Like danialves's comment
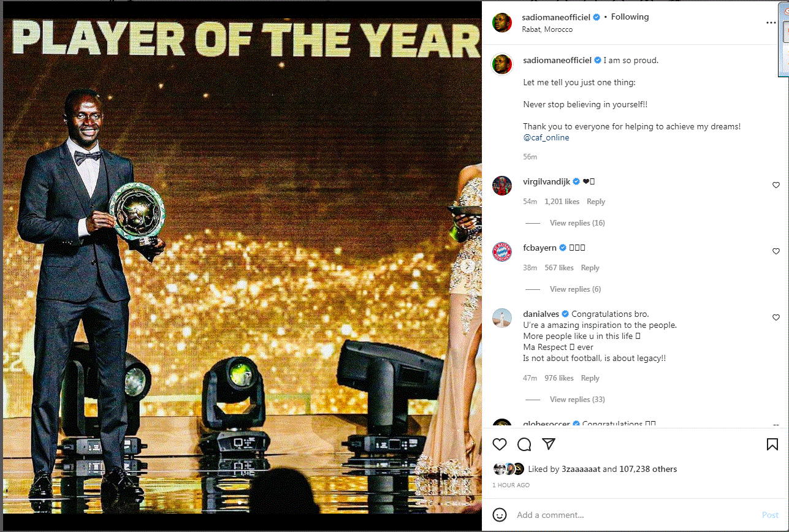 coord(776,317)
